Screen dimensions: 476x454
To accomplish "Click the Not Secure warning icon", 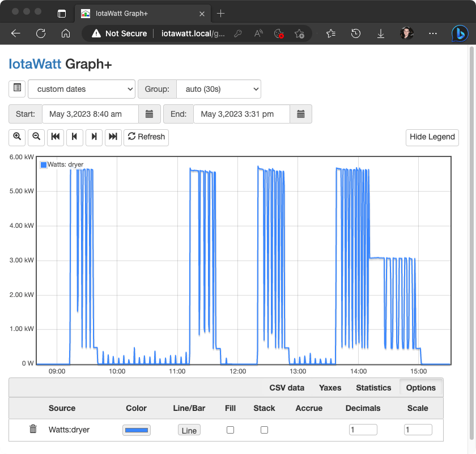I will point(96,33).
